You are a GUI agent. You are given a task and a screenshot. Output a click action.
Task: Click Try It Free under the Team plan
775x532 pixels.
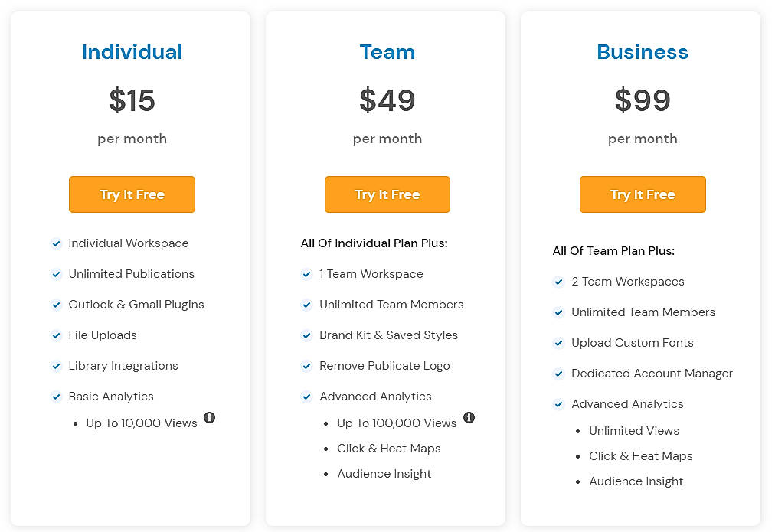(x=387, y=194)
